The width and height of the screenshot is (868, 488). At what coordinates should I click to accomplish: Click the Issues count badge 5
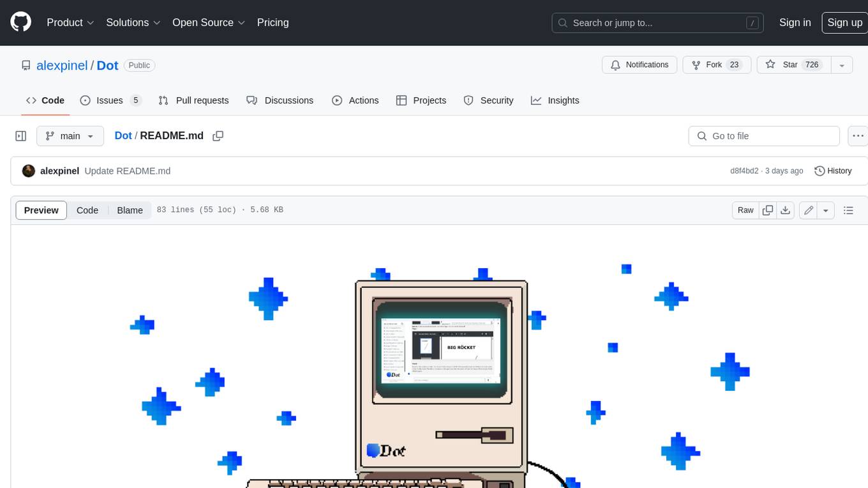click(135, 100)
